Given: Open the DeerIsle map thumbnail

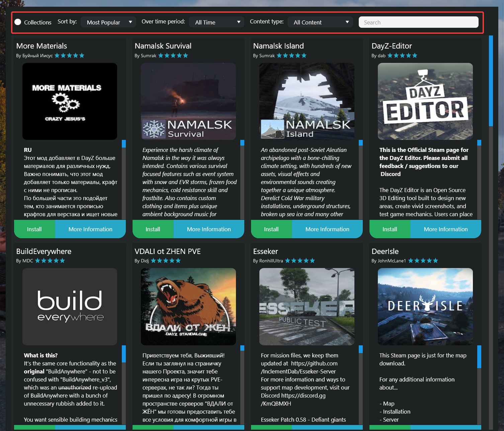Looking at the screenshot, I should click(425, 307).
